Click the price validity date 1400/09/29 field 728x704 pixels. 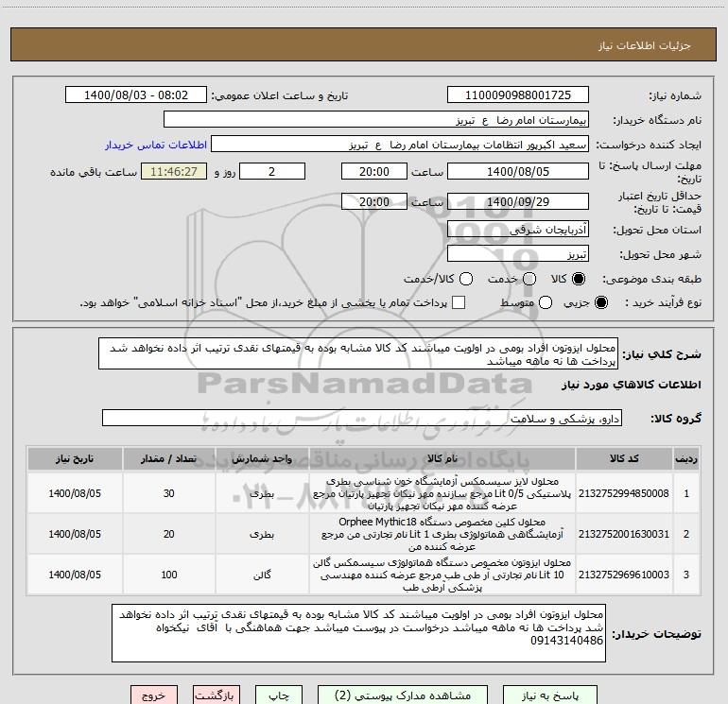tap(518, 201)
